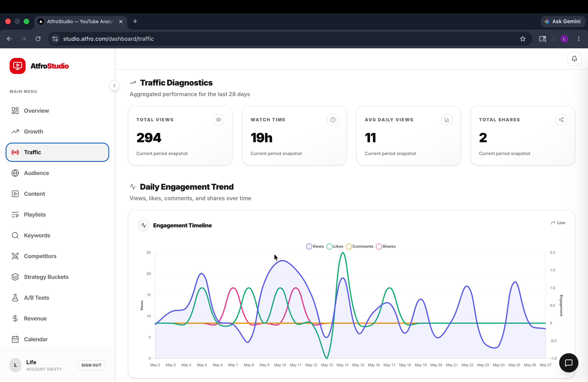Click the AtfroStudio logo icon
The width and height of the screenshot is (588, 382).
click(18, 66)
